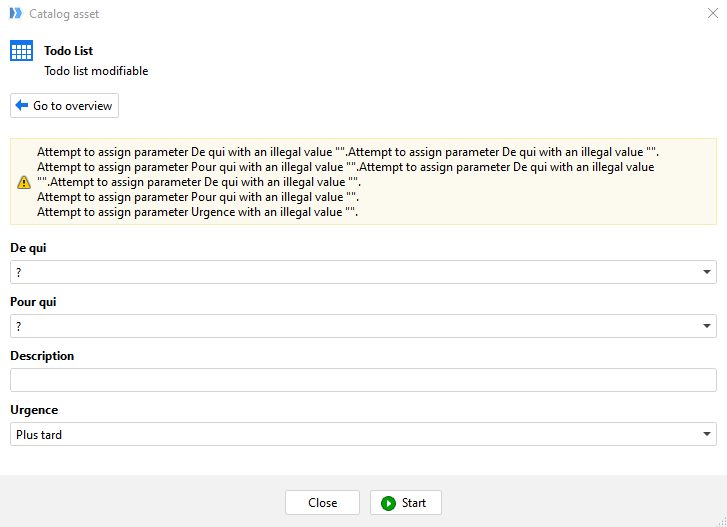This screenshot has width=727, height=527.
Task: Open the Pour qui combo box
Action: point(364,326)
